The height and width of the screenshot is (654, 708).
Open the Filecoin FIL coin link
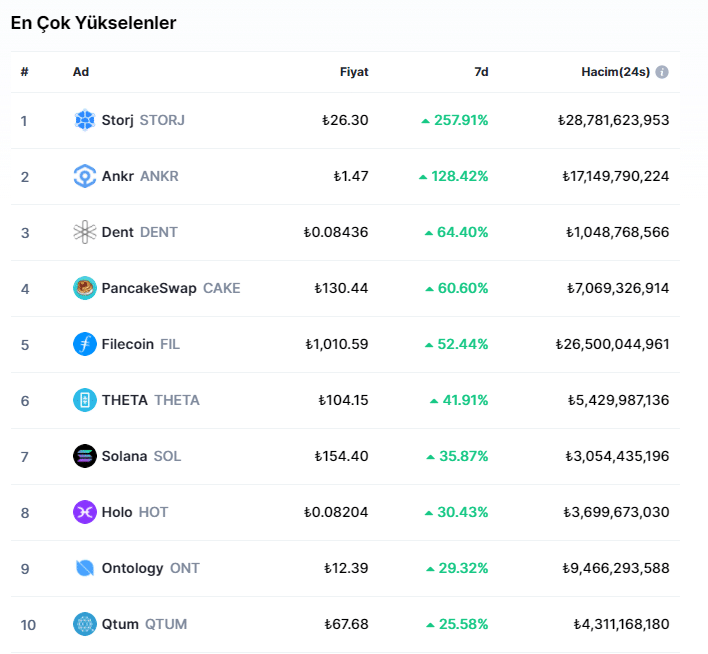pos(141,344)
